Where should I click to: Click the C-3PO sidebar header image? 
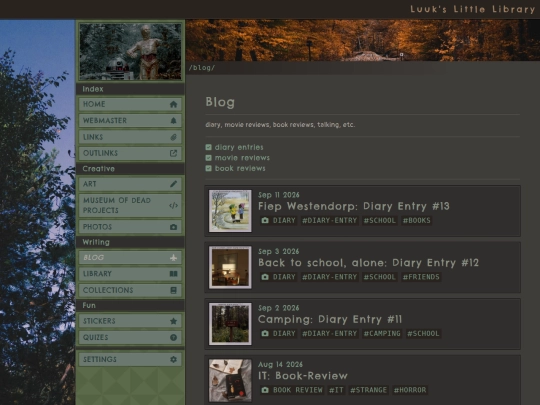coord(130,51)
